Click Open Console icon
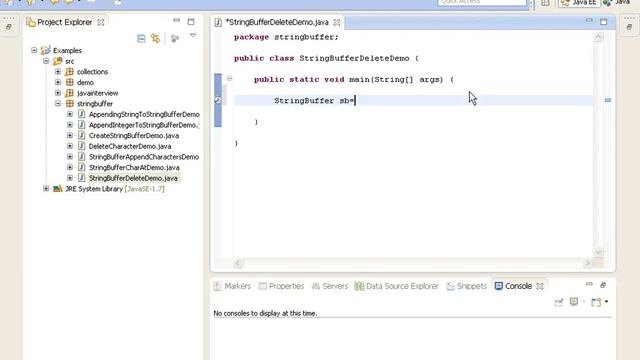The width and height of the screenshot is (640, 360). [596, 302]
